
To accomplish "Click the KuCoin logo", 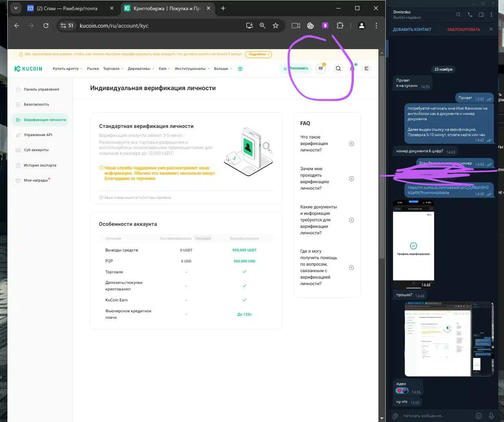I will pos(28,69).
